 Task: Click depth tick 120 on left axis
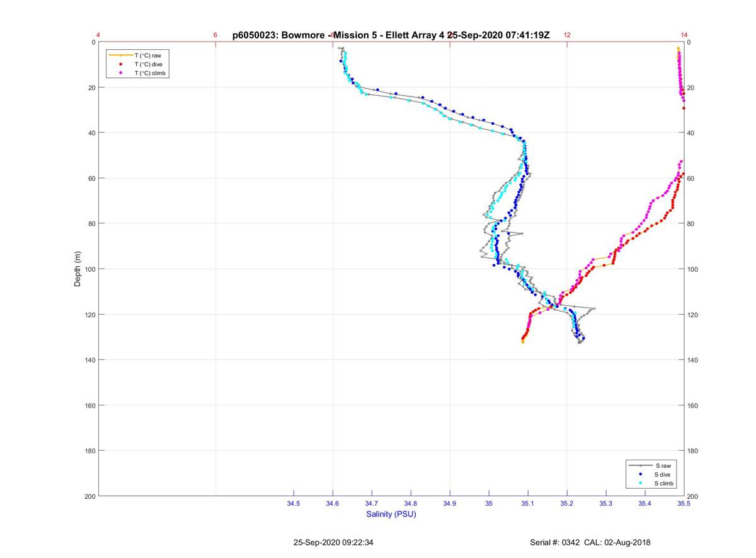click(x=89, y=315)
